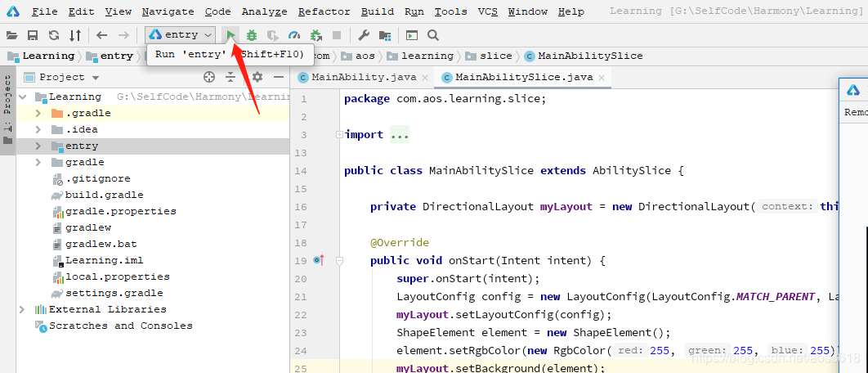Click 'learning' breadcrumb folder
Screen dimensions: 868x373
click(x=421, y=56)
